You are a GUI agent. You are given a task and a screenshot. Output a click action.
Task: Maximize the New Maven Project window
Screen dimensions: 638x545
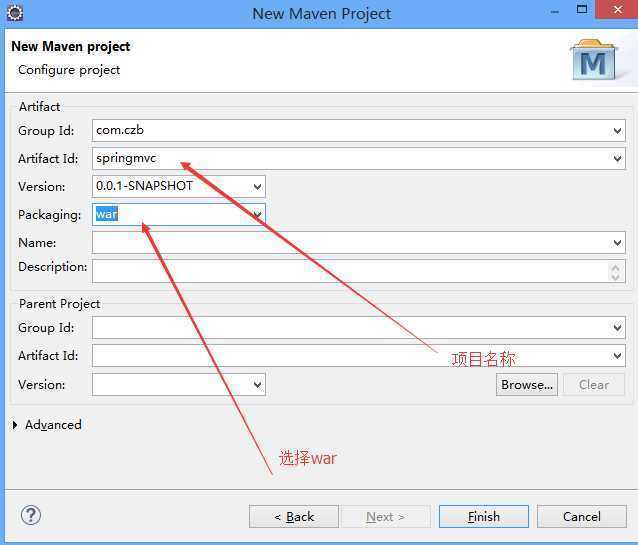click(x=582, y=9)
